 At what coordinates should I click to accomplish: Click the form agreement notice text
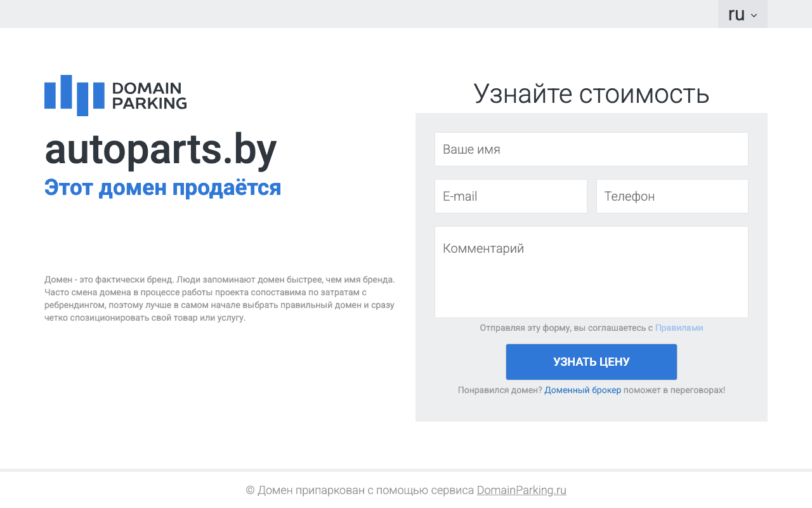(x=565, y=328)
